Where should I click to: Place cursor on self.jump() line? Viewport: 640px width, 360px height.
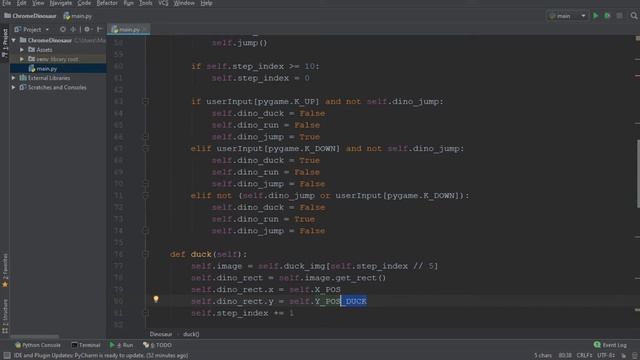point(239,43)
